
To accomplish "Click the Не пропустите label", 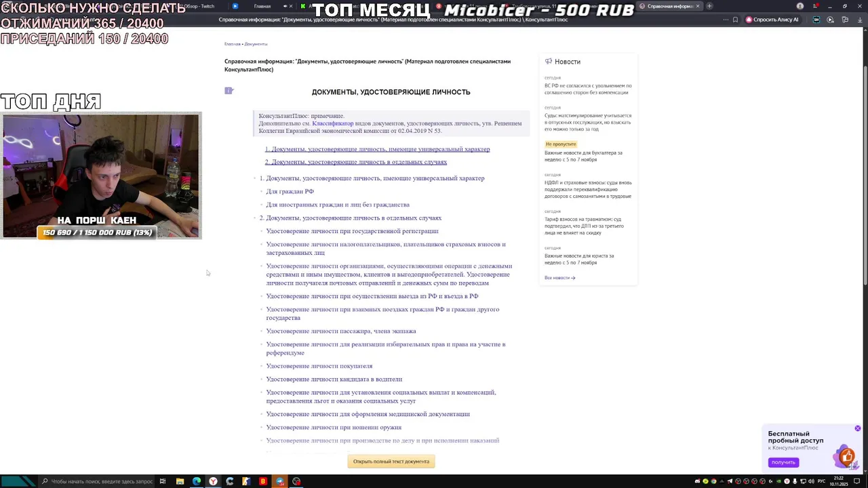I will pos(561,144).
